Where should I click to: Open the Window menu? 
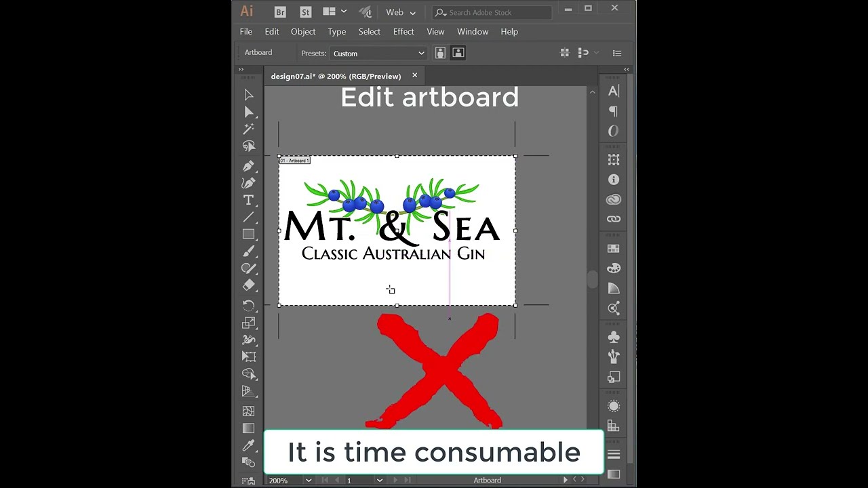tap(473, 32)
